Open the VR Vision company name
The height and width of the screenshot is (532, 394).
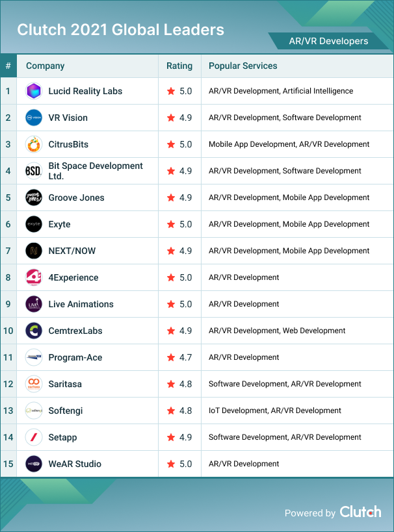68,118
